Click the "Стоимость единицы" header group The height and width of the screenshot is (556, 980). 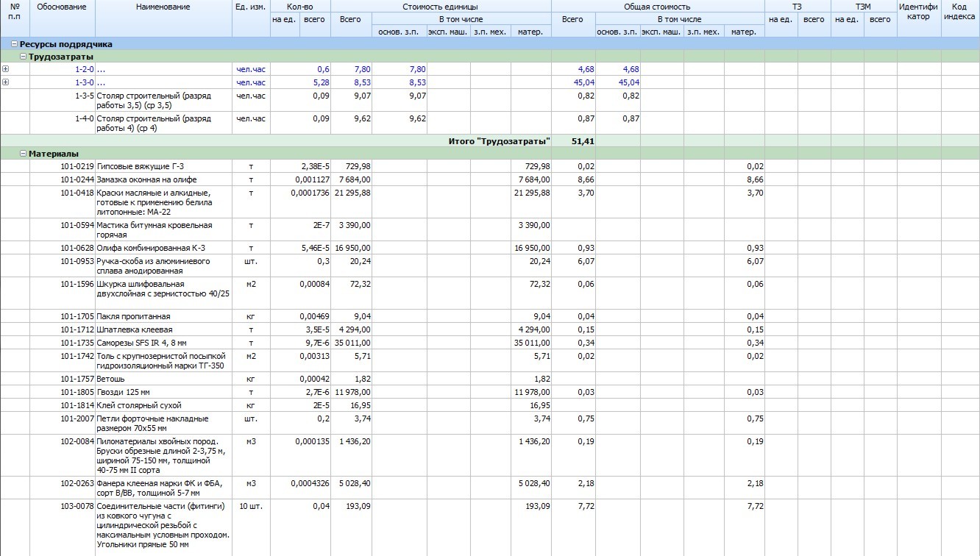[440, 7]
